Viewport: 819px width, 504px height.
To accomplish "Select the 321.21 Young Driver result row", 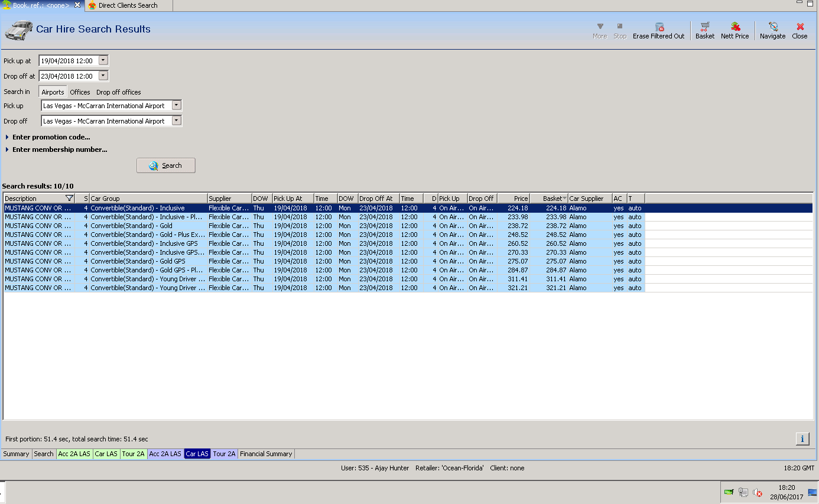I will coord(295,288).
